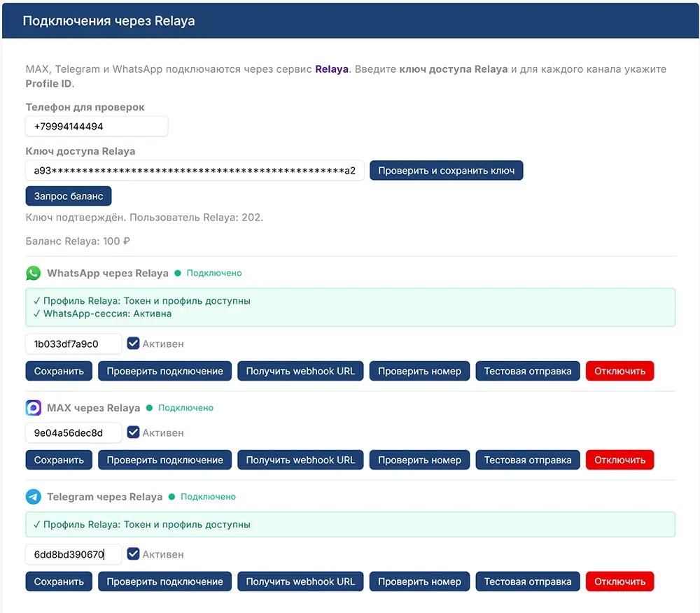Focus MAX Profile ID field 9e04a56dec8d

click(73, 432)
